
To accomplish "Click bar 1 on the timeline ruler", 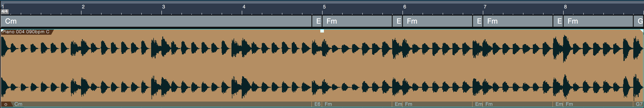I will tap(3, 7).
